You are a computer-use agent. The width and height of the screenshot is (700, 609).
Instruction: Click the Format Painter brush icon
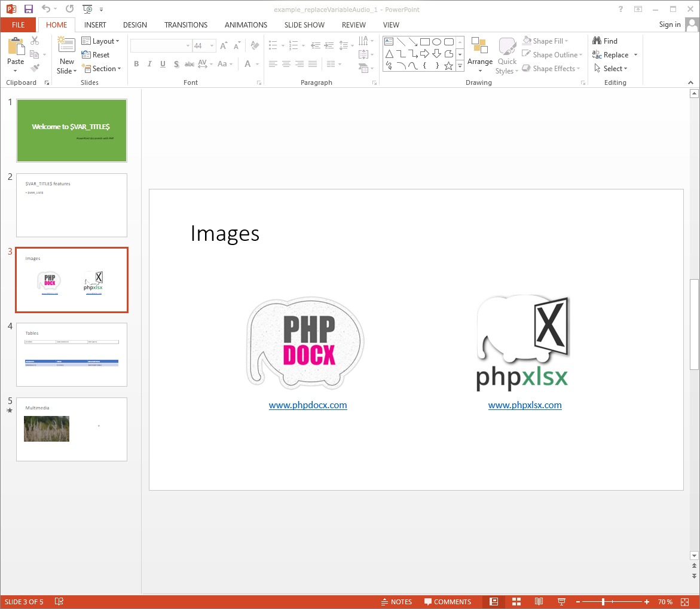point(35,68)
